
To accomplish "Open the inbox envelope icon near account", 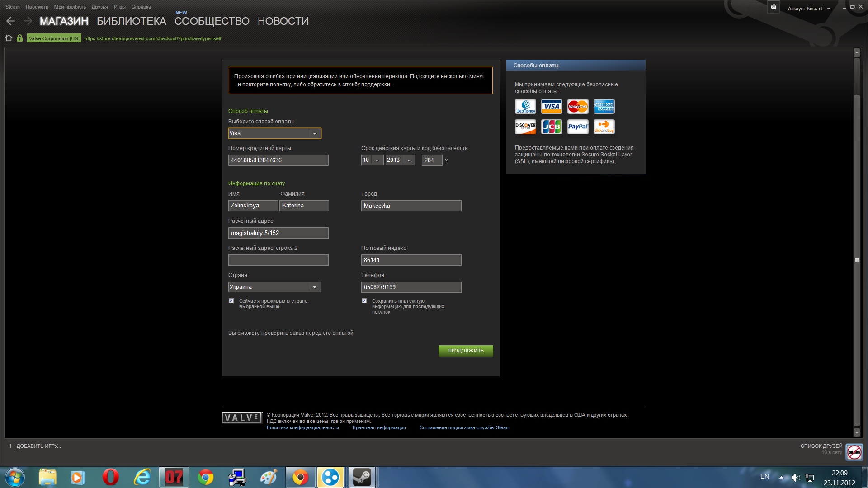I will [x=774, y=7].
